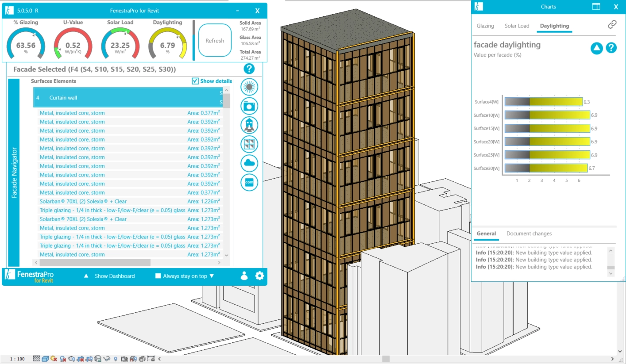Open the building orientation house icon
626x364 pixels.
pos(250,125)
